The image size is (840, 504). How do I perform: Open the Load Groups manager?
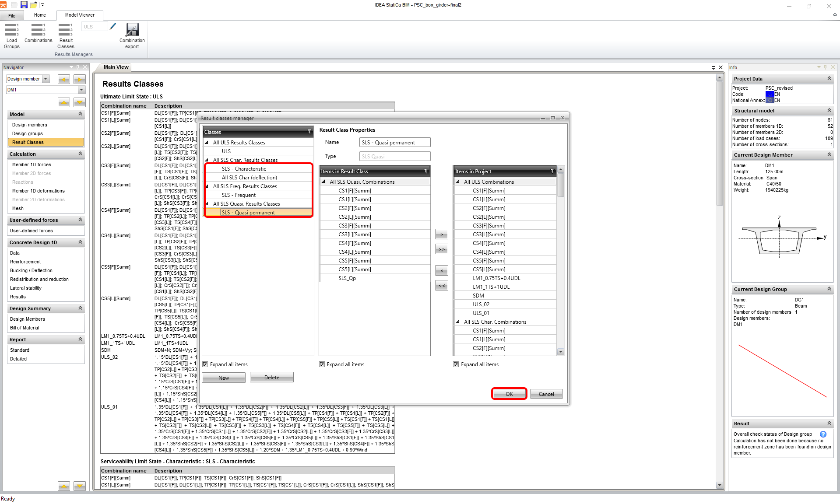[x=12, y=36]
